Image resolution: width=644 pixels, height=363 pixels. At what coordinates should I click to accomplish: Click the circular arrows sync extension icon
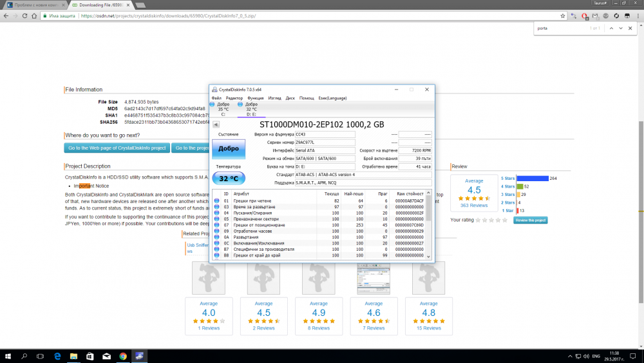(x=616, y=16)
